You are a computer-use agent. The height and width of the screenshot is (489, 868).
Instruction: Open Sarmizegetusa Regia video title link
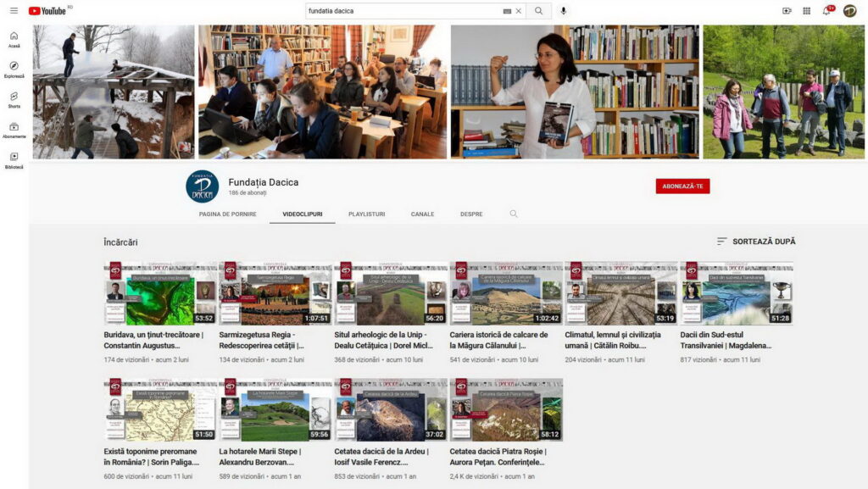tap(270, 340)
